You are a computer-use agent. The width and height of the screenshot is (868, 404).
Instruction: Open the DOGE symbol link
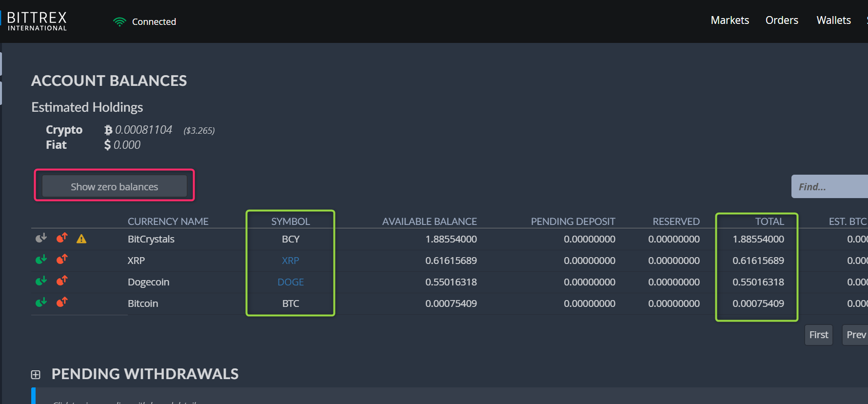pyautogui.click(x=291, y=282)
